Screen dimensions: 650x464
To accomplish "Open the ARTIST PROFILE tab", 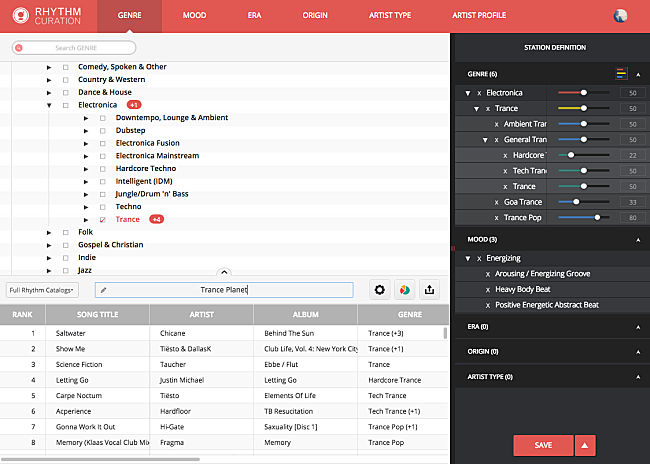I will 479,16.
